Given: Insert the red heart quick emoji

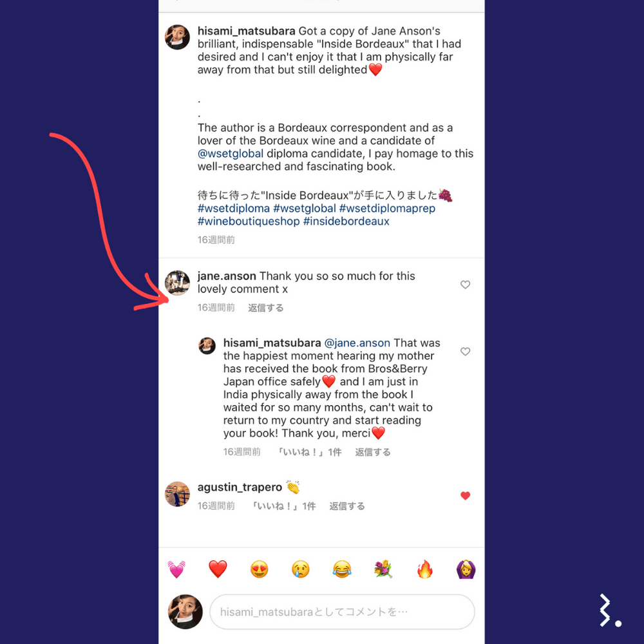Looking at the screenshot, I should [x=218, y=569].
